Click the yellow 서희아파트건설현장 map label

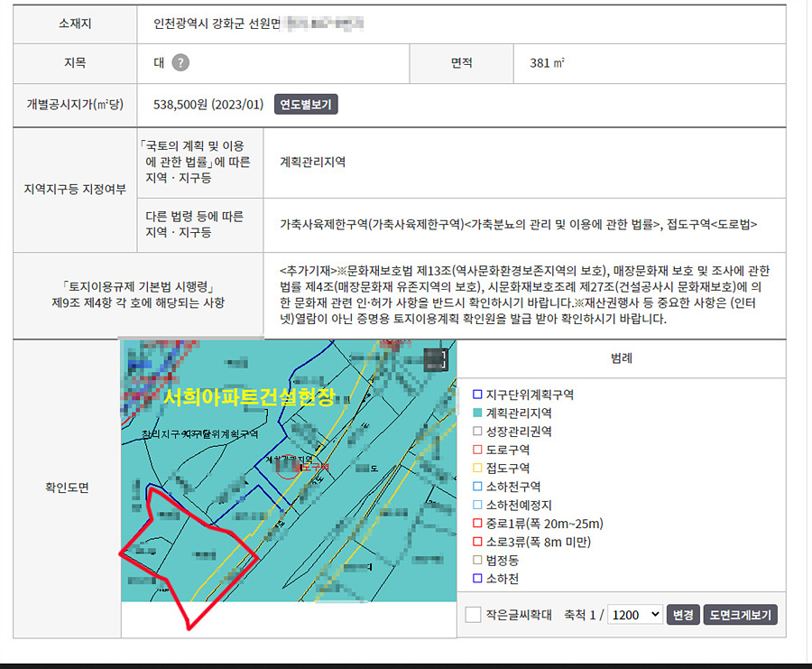click(x=249, y=396)
